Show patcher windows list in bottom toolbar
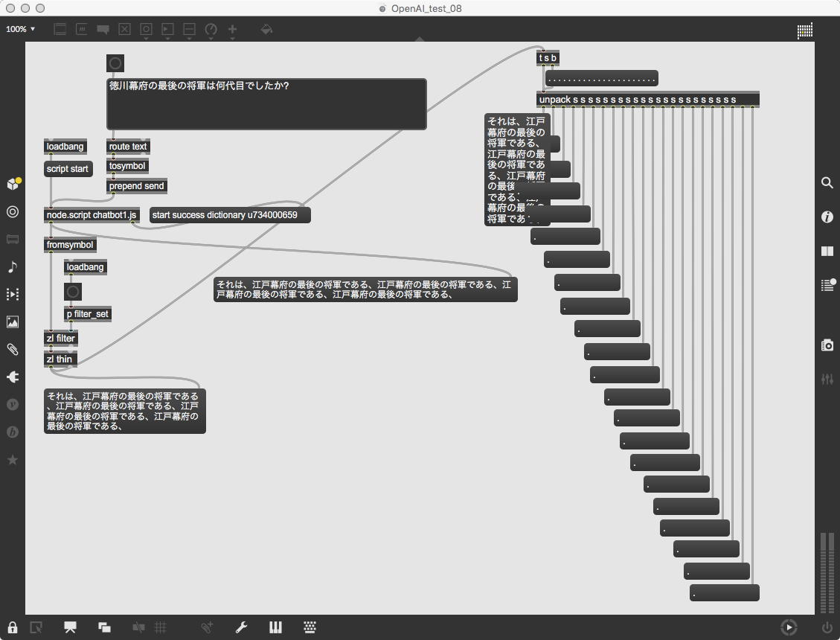840x640 pixels. (x=104, y=627)
